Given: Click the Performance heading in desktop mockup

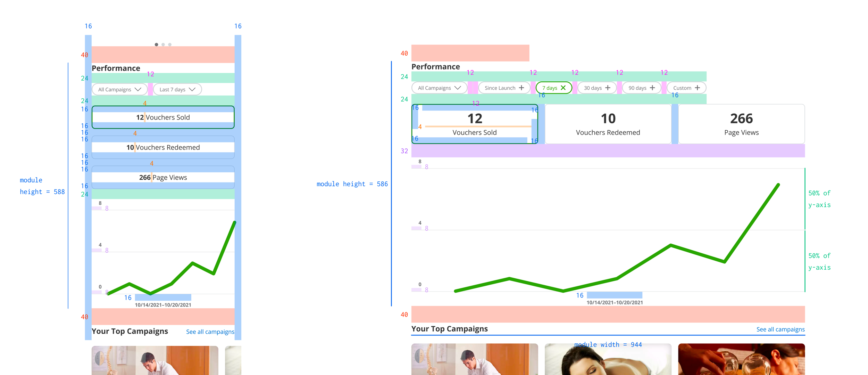Looking at the screenshot, I should 436,67.
